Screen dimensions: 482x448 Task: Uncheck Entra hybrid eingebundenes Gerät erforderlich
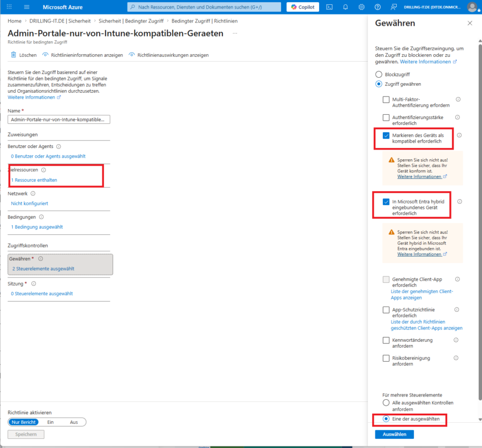(x=386, y=202)
